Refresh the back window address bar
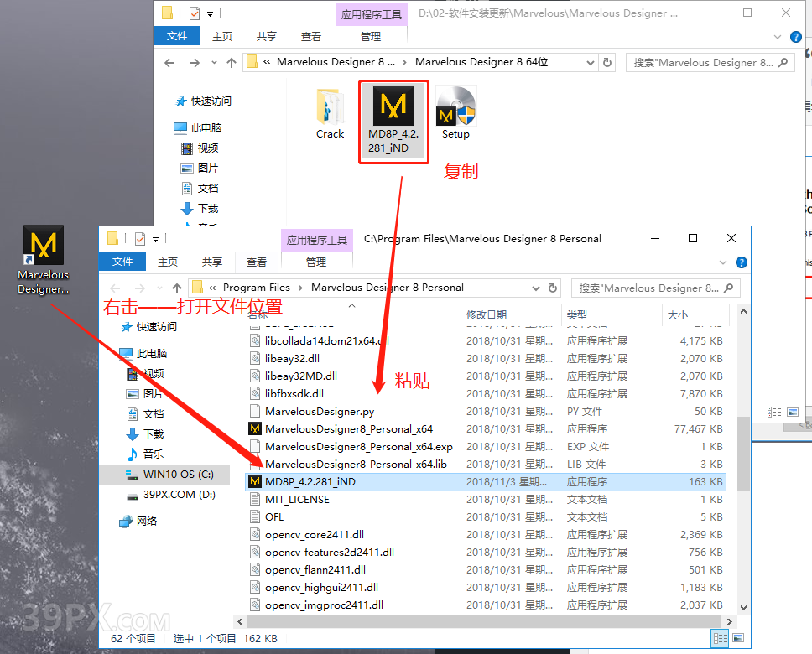 pyautogui.click(x=607, y=63)
